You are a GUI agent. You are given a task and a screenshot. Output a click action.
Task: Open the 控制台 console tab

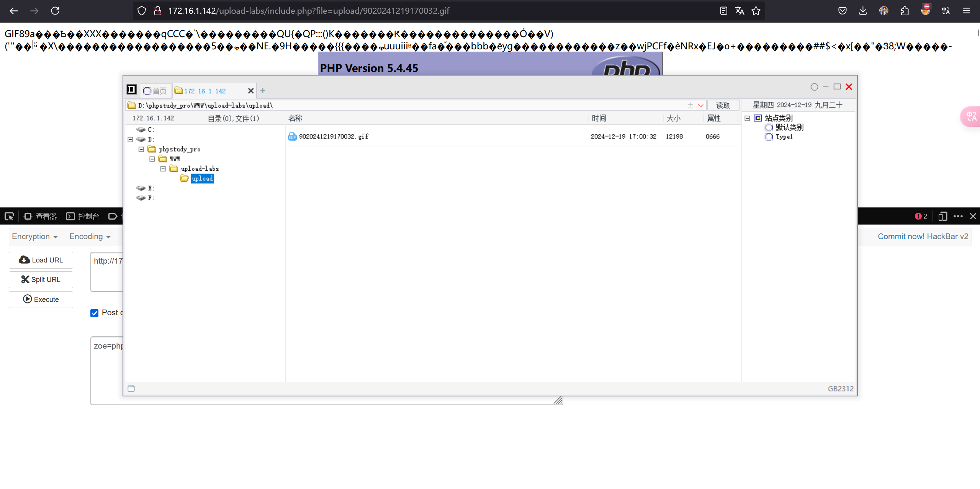83,216
